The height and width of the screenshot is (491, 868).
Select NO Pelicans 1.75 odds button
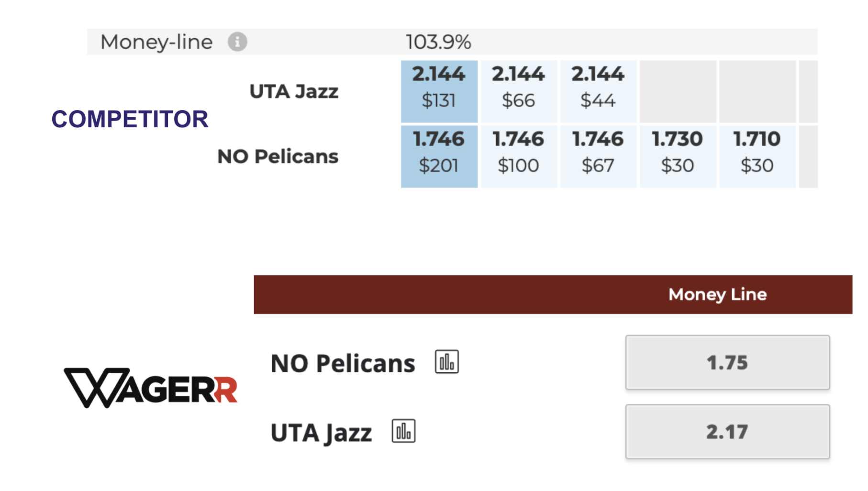[727, 363]
